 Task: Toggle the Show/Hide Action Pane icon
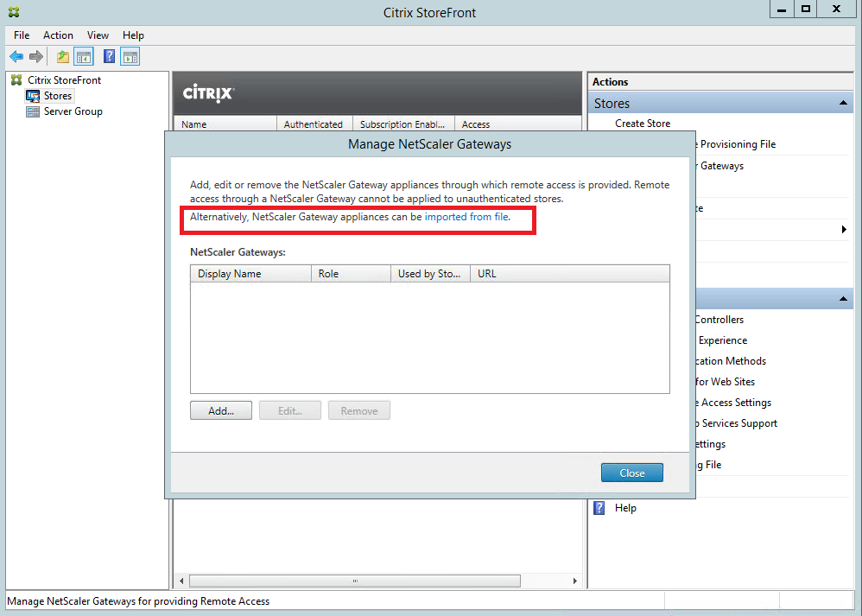point(130,57)
